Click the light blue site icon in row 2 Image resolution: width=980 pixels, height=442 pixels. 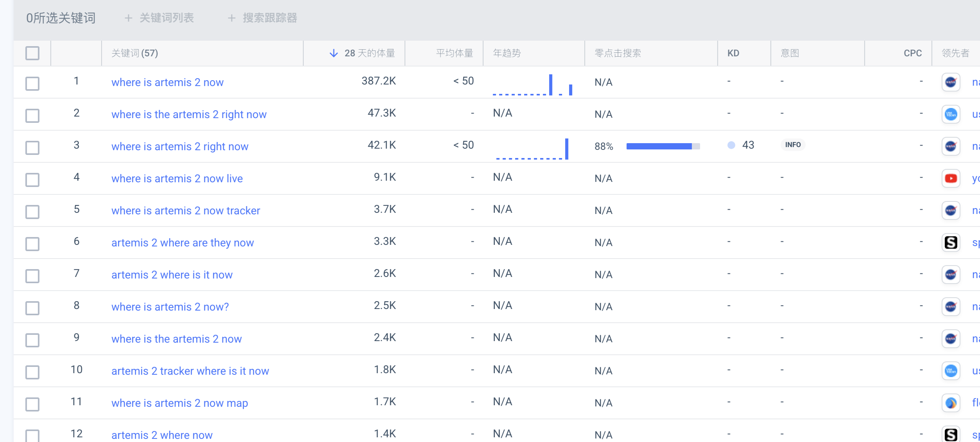pos(950,114)
